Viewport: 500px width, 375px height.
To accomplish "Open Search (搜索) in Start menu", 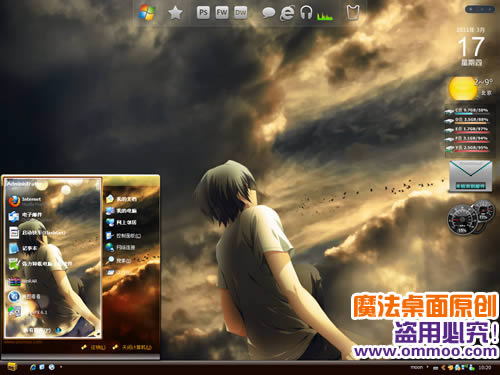I will [118, 260].
